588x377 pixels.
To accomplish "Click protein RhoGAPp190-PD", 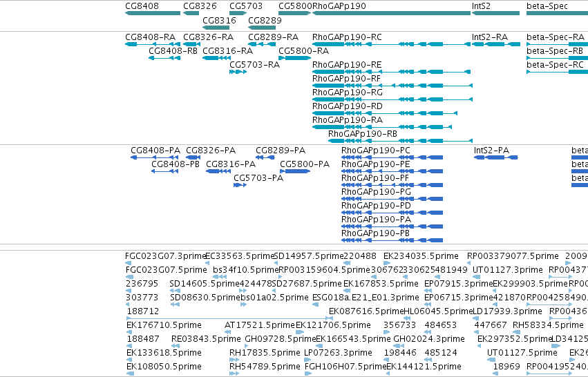I will pyautogui.click(x=392, y=213).
